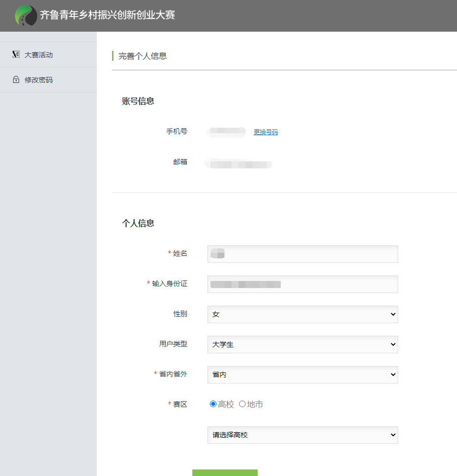The width and height of the screenshot is (457, 476).
Task: Click the lock icon beside 修改密码
Action: pos(16,80)
